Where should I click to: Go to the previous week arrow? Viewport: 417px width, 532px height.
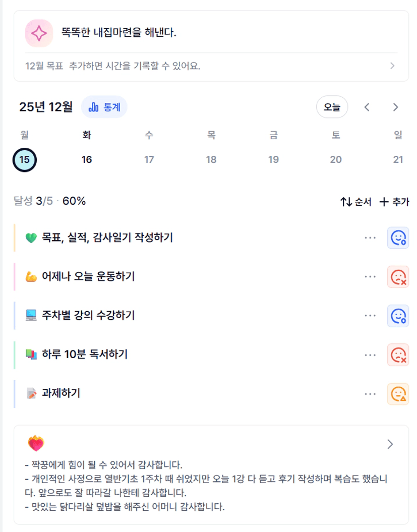367,107
